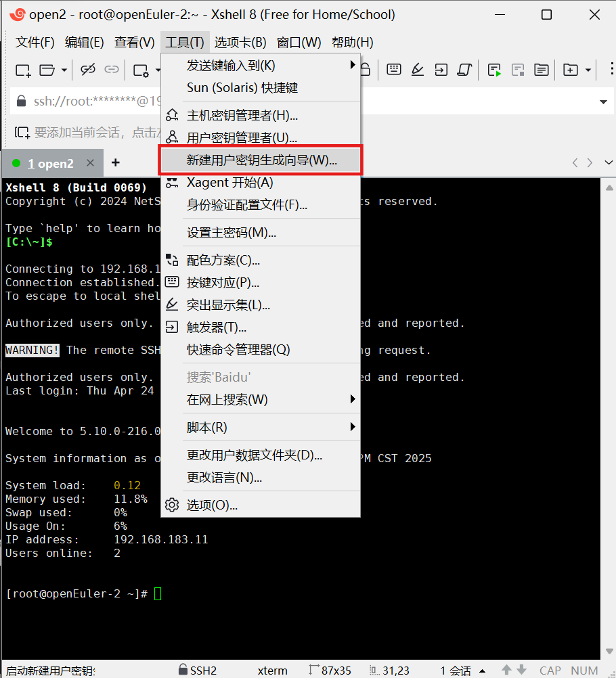The image size is (616, 678).
Task: Create a new session with the New icon
Action: point(22,70)
